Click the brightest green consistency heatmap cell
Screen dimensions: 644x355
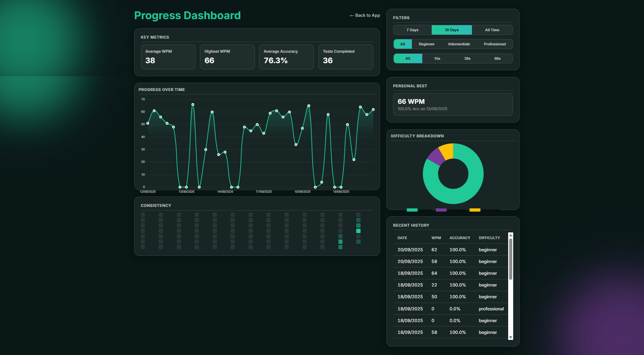point(358,231)
